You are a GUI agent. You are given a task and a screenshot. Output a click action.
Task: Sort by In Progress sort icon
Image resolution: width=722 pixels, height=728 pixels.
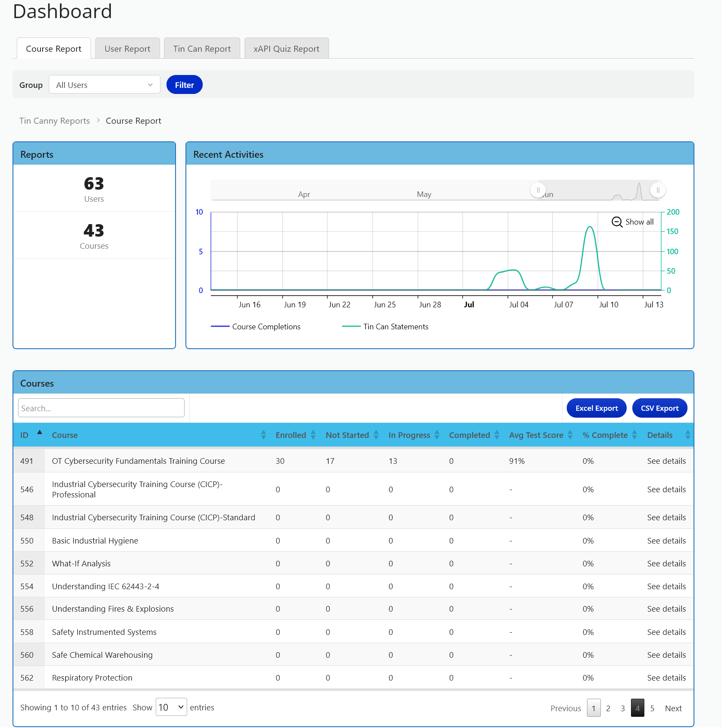pos(437,435)
